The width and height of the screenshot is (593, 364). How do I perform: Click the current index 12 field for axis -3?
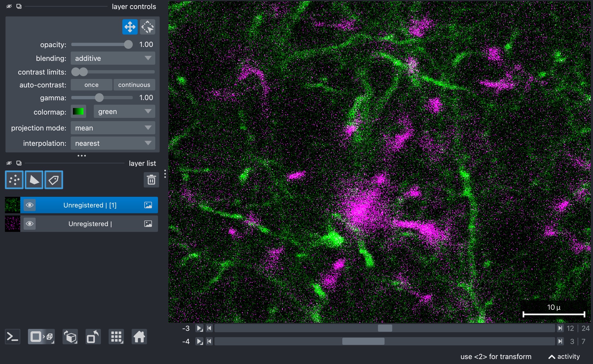(570, 328)
